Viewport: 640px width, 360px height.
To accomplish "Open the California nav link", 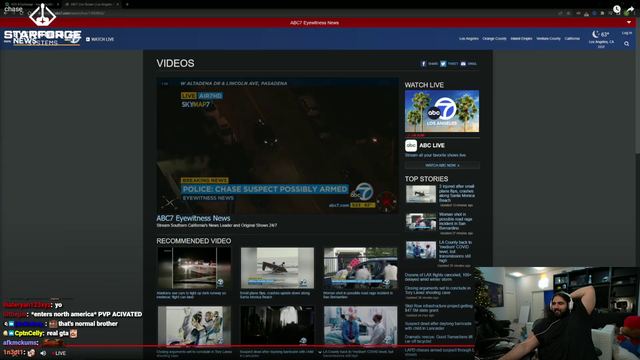I will [572, 39].
